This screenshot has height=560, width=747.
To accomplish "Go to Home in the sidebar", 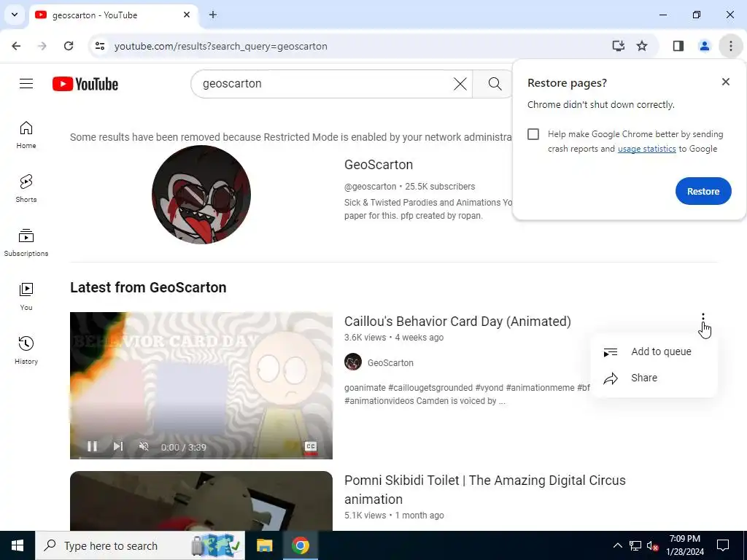I will [x=26, y=135].
